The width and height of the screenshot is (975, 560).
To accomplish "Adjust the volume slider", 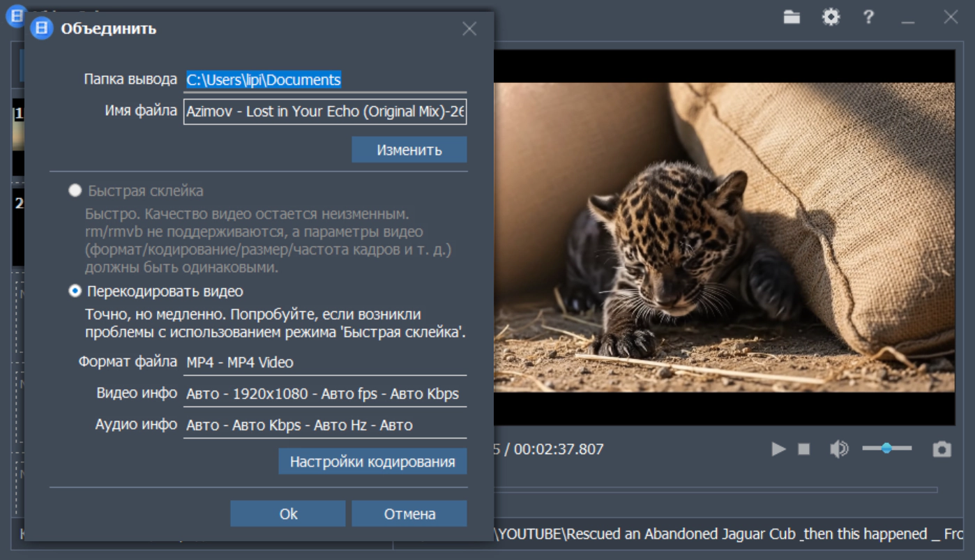I will point(886,448).
